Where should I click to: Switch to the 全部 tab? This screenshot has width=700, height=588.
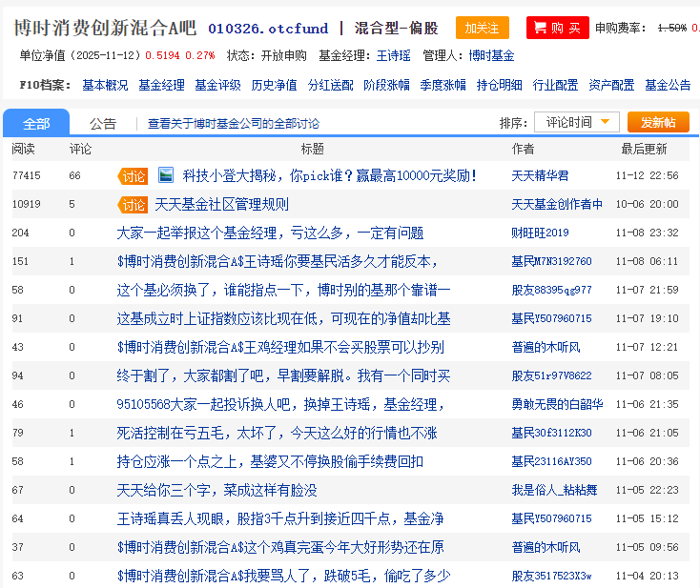(x=36, y=123)
